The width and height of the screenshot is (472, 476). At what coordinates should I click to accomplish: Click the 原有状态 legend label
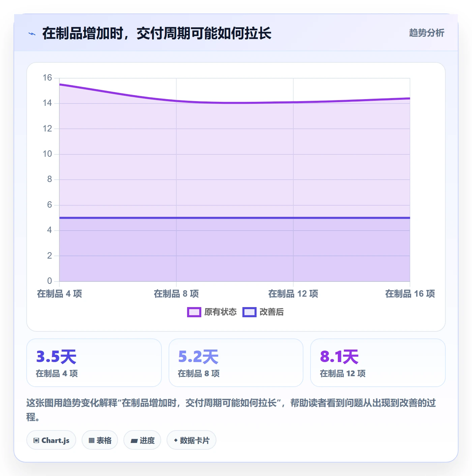point(220,312)
